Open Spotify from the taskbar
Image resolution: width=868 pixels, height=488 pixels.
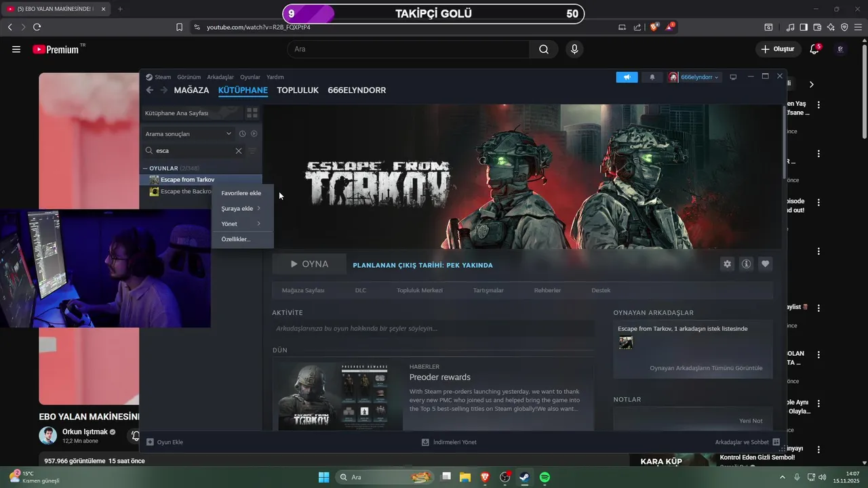(x=545, y=477)
